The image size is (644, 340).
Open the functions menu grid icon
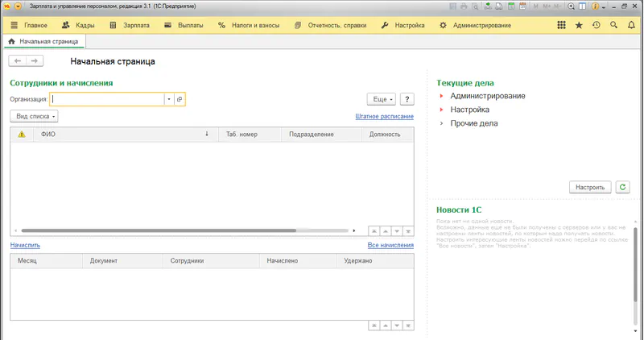[x=561, y=25]
